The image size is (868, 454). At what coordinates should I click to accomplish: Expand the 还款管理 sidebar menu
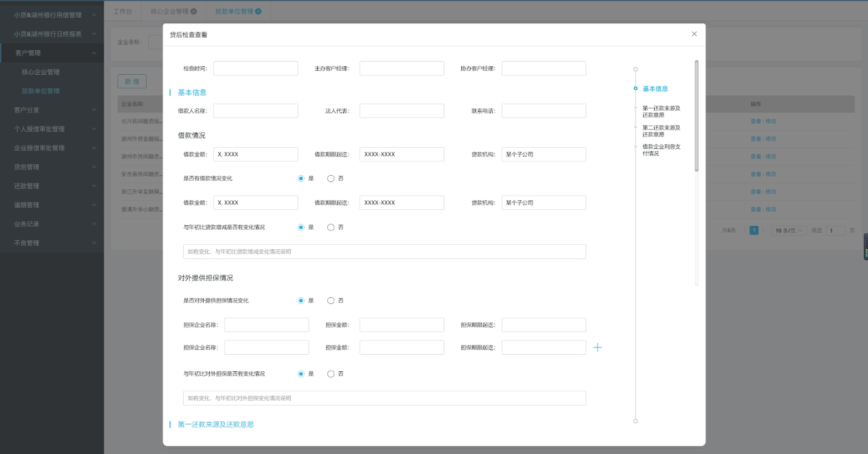click(52, 186)
